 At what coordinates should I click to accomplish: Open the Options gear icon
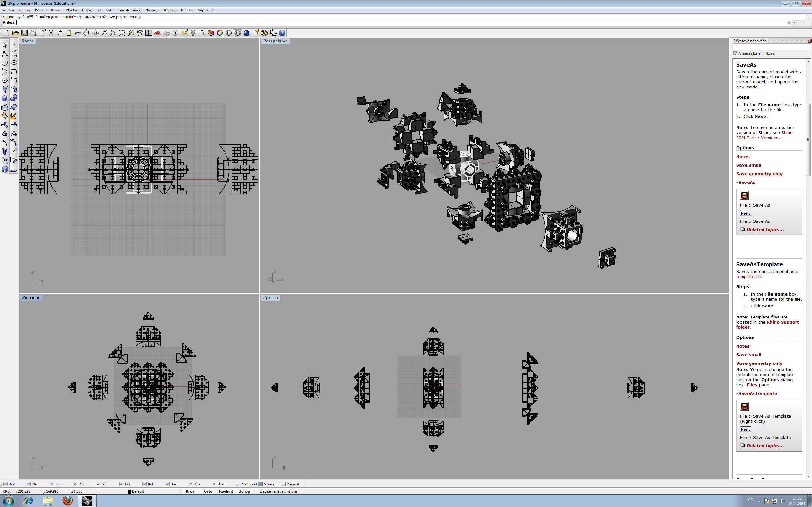coord(265,33)
